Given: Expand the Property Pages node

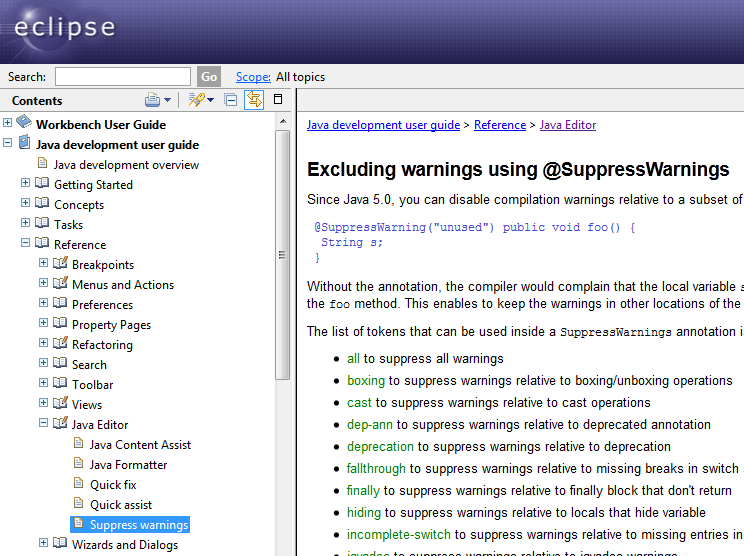Looking at the screenshot, I should coord(43,322).
